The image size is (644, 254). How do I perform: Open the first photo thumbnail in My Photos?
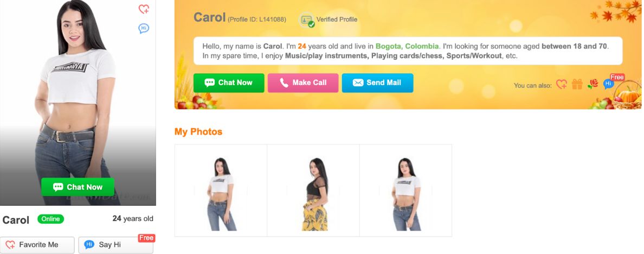click(x=221, y=190)
